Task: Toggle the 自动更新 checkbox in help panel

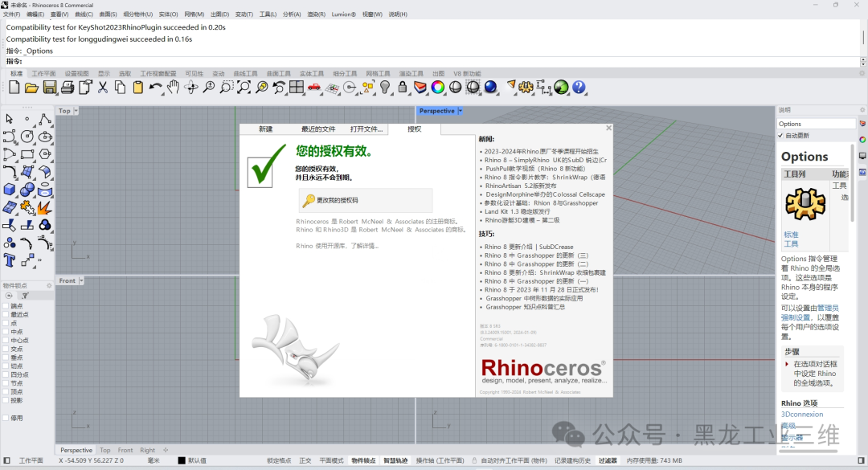Action: click(x=781, y=136)
